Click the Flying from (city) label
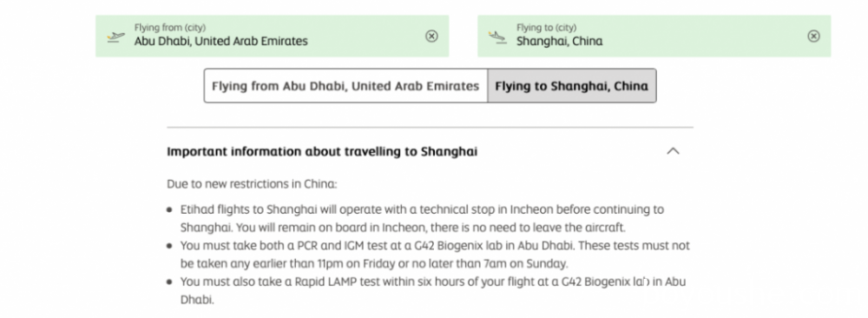This screenshot has height=318, width=868. coord(170,27)
